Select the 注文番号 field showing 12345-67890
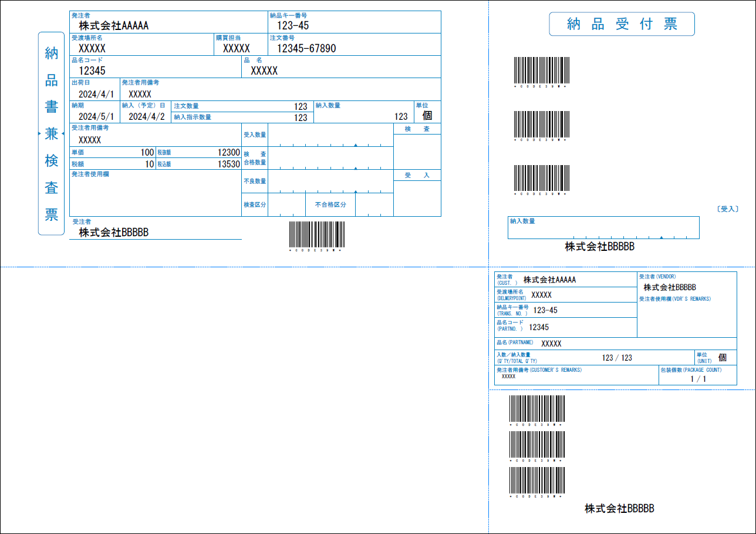 click(x=306, y=48)
